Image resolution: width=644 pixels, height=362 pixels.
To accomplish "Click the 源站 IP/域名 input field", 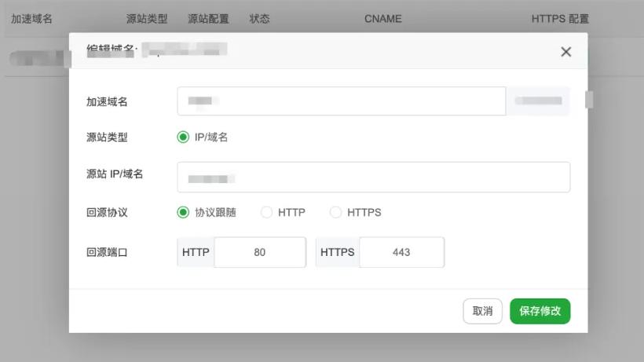I will tap(373, 177).
